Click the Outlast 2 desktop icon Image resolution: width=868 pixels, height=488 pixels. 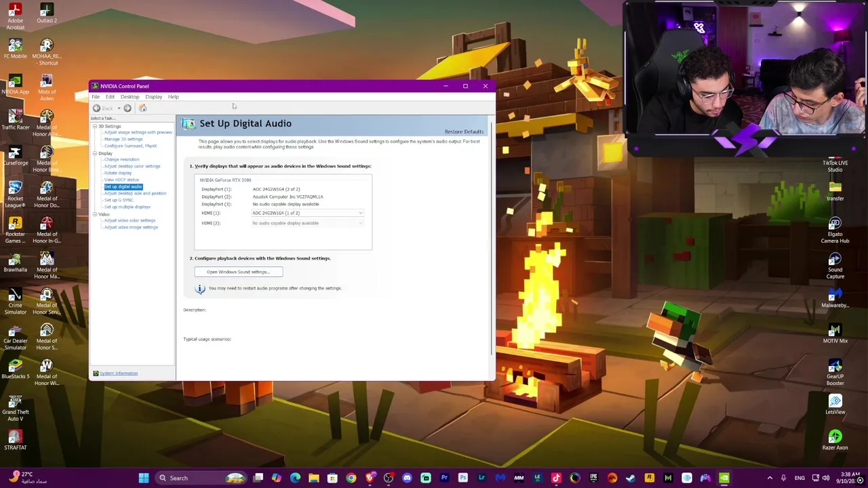pos(47,13)
